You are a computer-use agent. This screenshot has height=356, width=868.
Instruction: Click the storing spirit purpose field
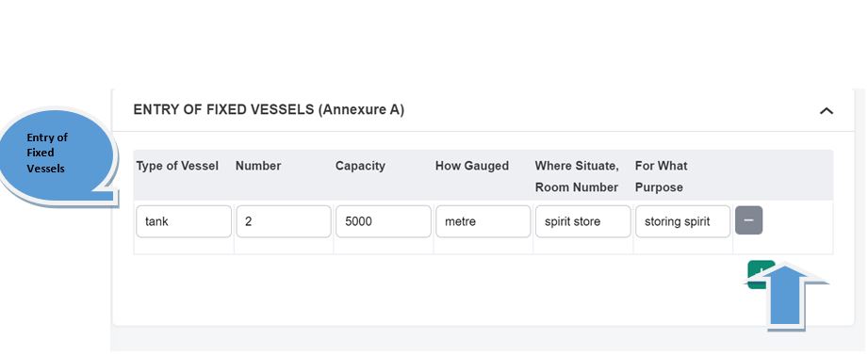(x=682, y=221)
